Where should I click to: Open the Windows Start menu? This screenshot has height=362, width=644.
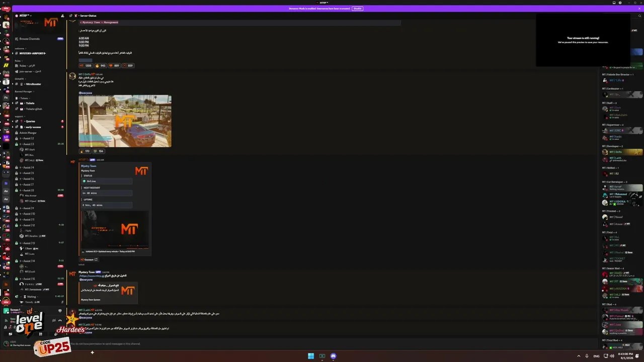click(311, 356)
